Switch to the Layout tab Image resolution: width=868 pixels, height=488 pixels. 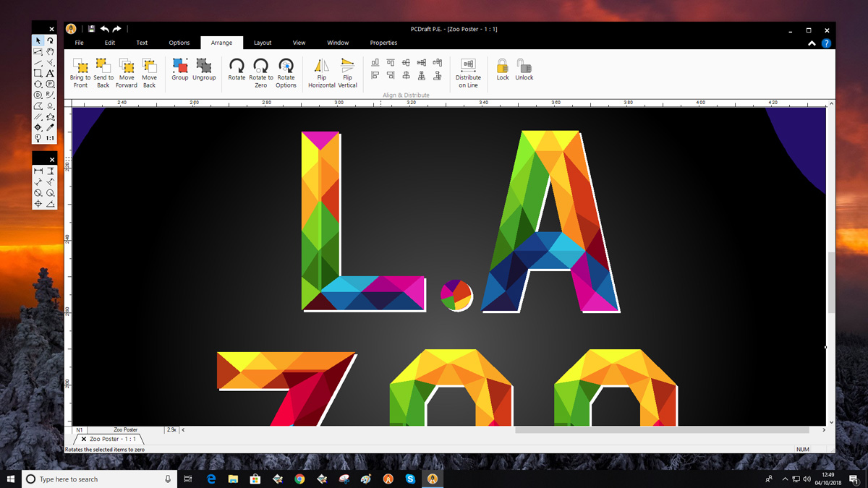263,43
